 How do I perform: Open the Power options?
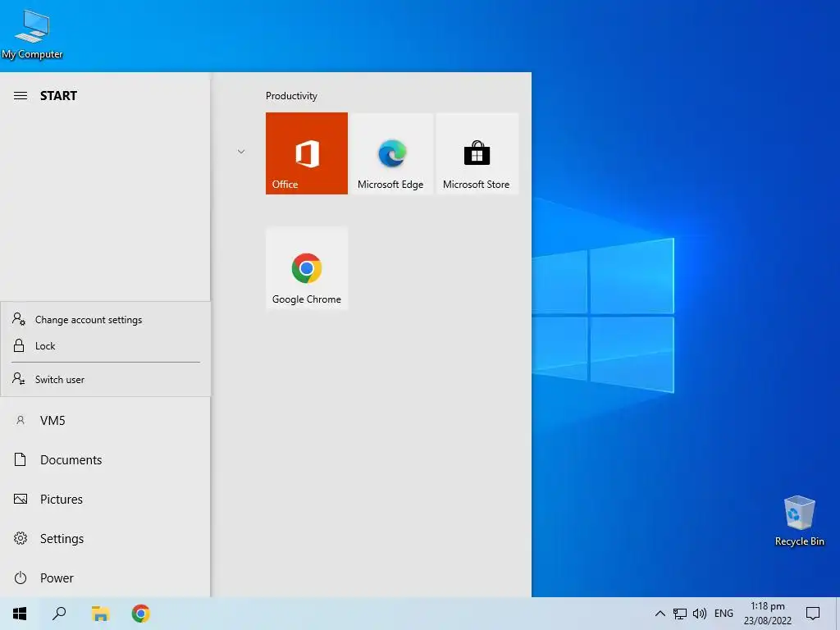pos(106,578)
